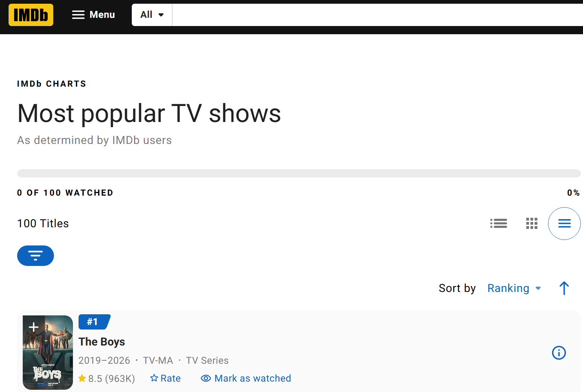Show more info for The Boys
The image size is (583, 392).
tap(559, 353)
